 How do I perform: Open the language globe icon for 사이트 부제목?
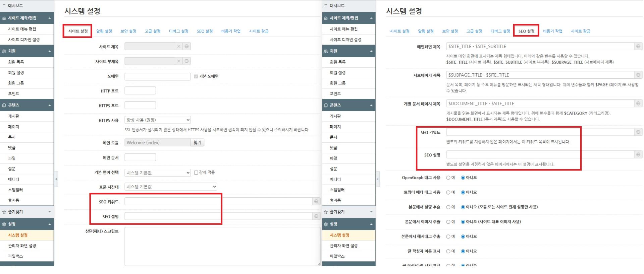tap(186, 61)
